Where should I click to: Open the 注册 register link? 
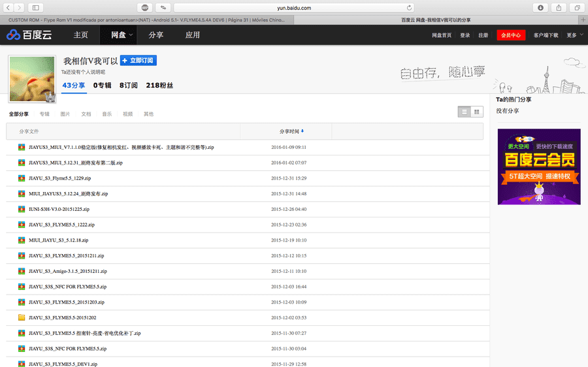coord(483,35)
